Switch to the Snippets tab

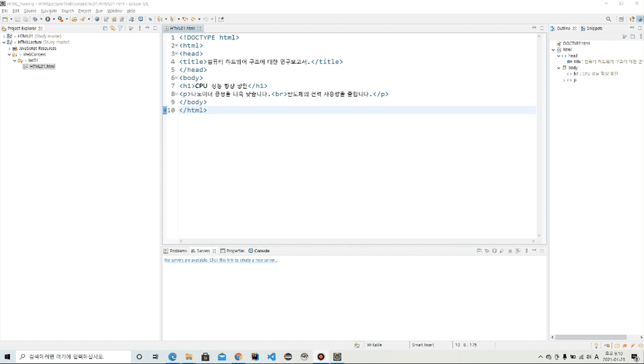tap(592, 28)
